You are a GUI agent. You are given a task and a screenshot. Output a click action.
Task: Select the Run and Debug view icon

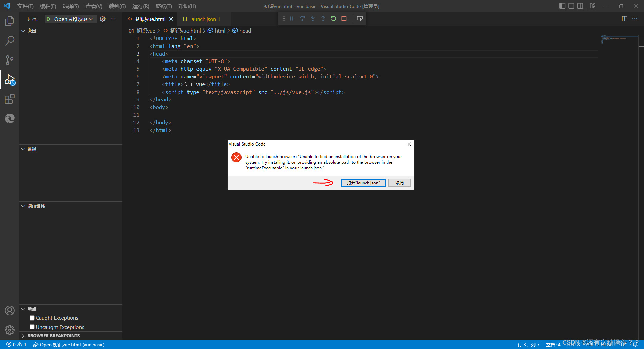coord(10,80)
